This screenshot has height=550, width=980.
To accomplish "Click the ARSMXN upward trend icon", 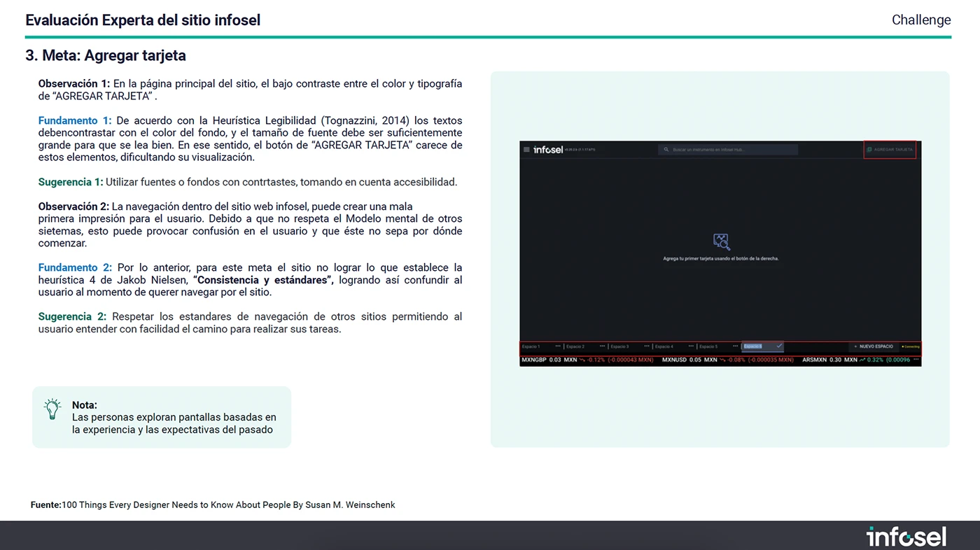I will point(862,360).
